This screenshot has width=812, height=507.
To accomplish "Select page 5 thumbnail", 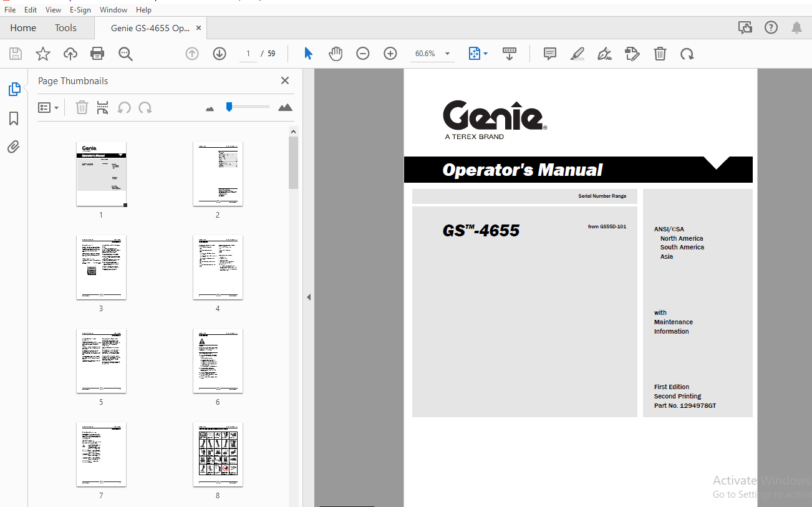I will (x=101, y=360).
